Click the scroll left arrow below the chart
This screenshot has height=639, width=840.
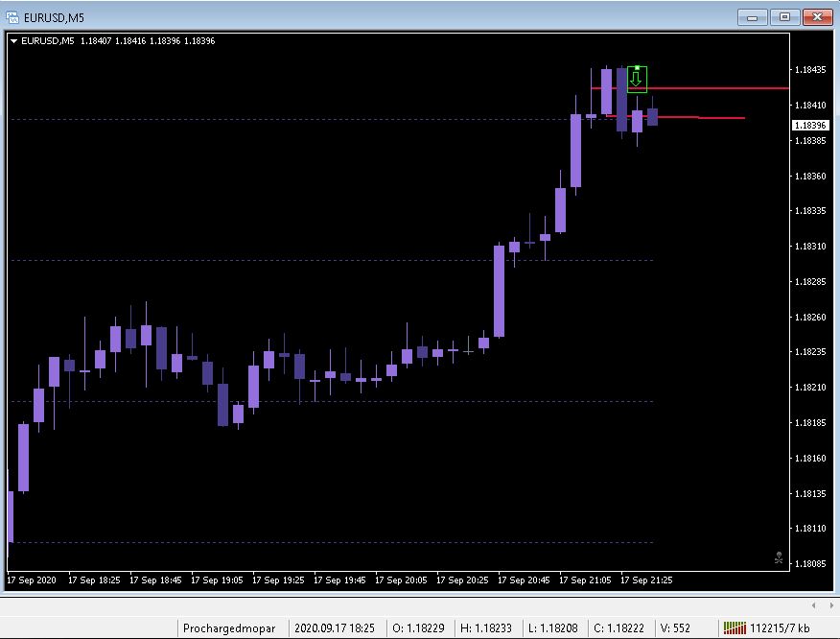(x=814, y=605)
